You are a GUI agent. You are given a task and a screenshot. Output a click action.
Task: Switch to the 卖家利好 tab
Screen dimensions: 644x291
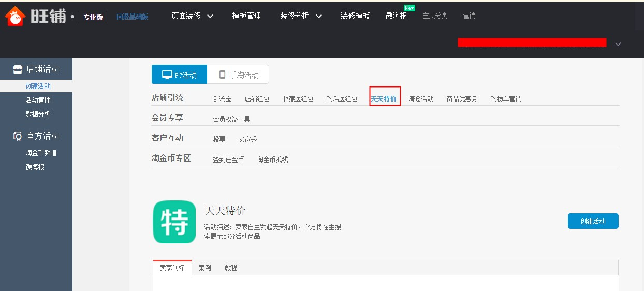[172, 268]
